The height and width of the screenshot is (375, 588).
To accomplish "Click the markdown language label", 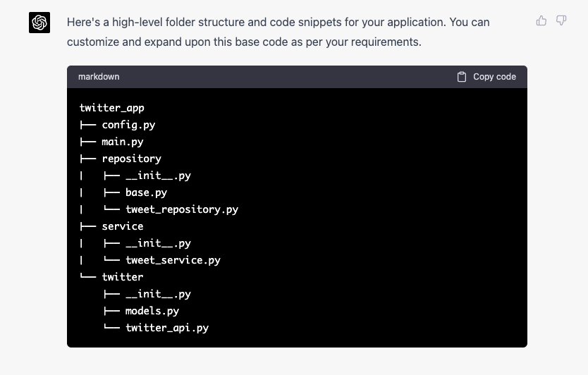I will coord(99,77).
